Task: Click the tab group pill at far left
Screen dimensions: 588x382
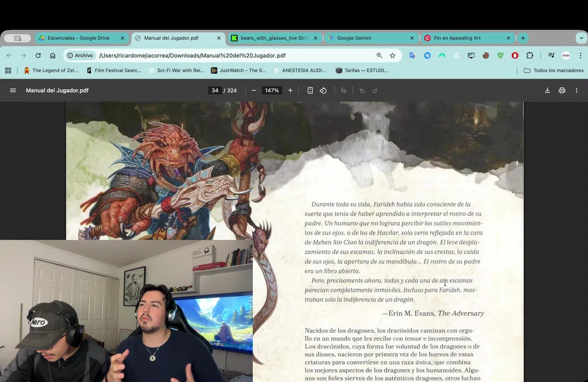Action: 17,38
